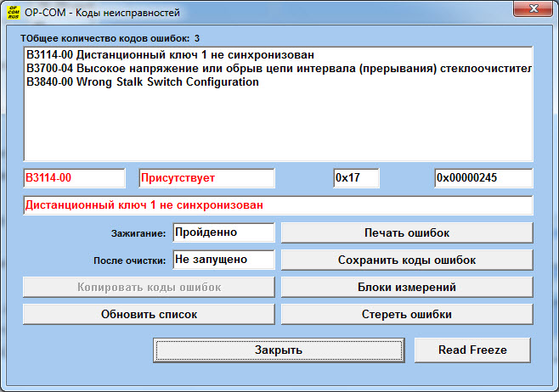Close the OP-COM fault codes window
The image size is (559, 392).
coord(533,8)
